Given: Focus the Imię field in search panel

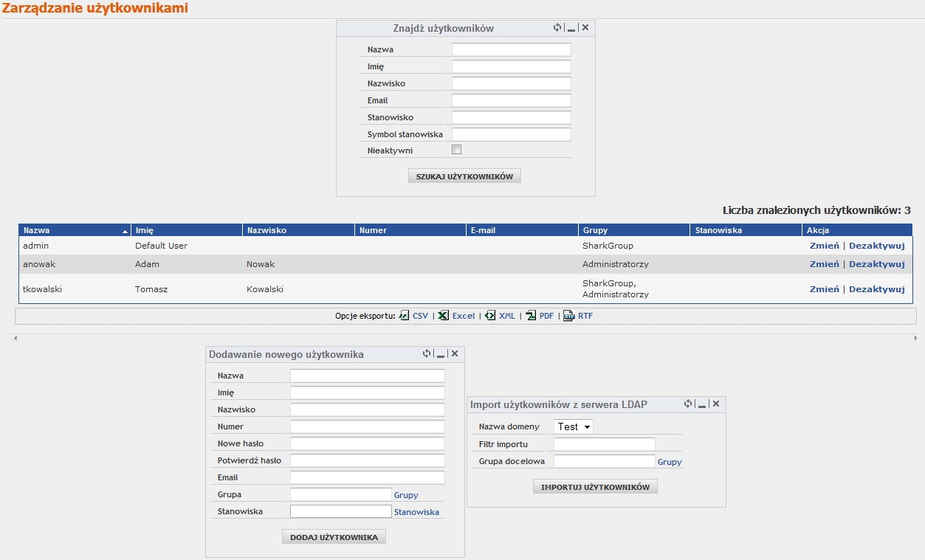Looking at the screenshot, I should point(512,66).
